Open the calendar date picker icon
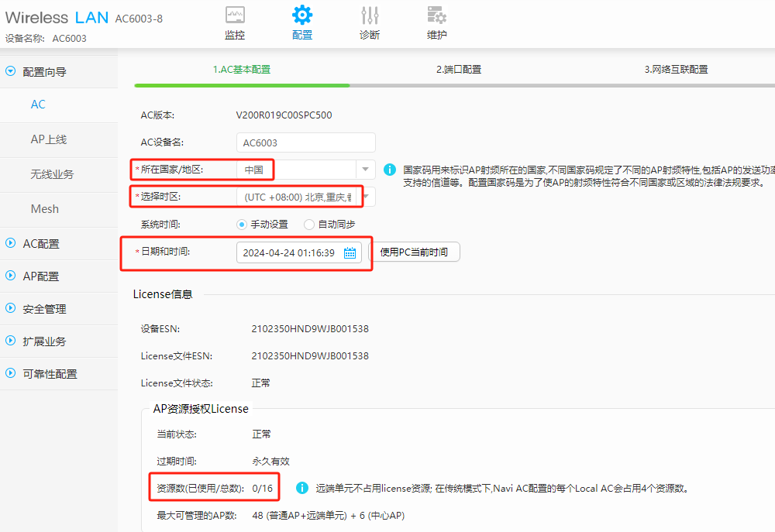This screenshot has height=532, width=775. coord(350,253)
